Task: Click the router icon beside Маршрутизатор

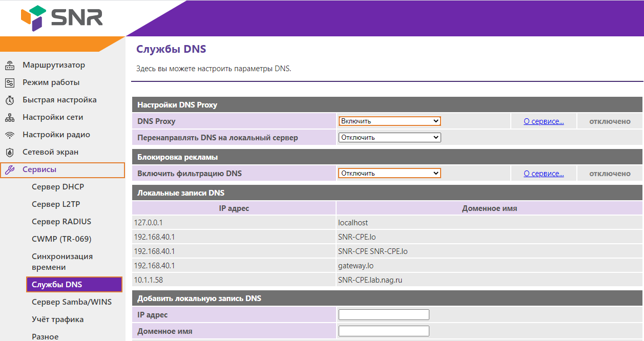Action: (10, 66)
